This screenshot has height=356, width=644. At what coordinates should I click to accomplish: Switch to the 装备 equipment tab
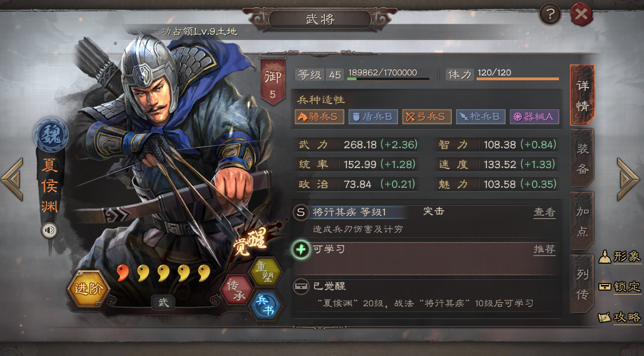[x=582, y=158]
